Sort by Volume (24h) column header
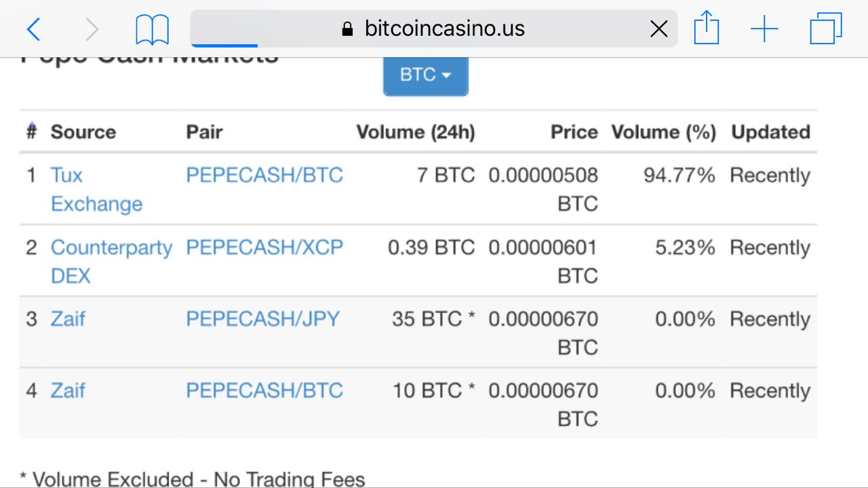 pyautogui.click(x=416, y=132)
